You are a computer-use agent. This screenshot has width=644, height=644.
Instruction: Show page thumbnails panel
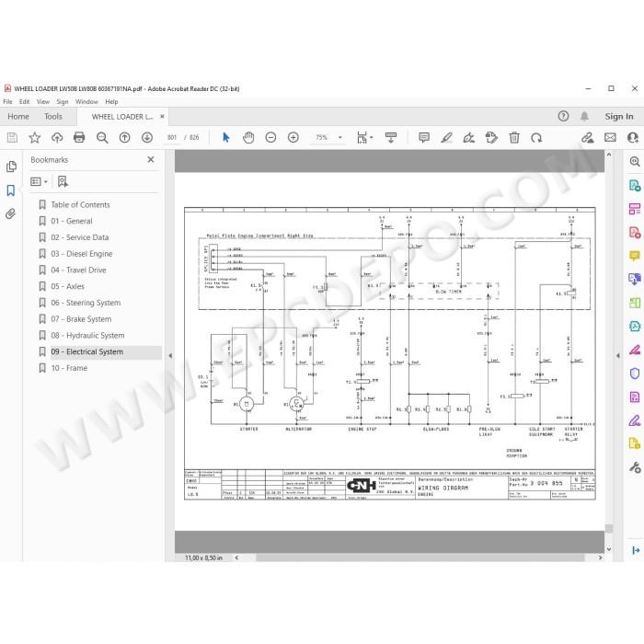click(x=11, y=167)
